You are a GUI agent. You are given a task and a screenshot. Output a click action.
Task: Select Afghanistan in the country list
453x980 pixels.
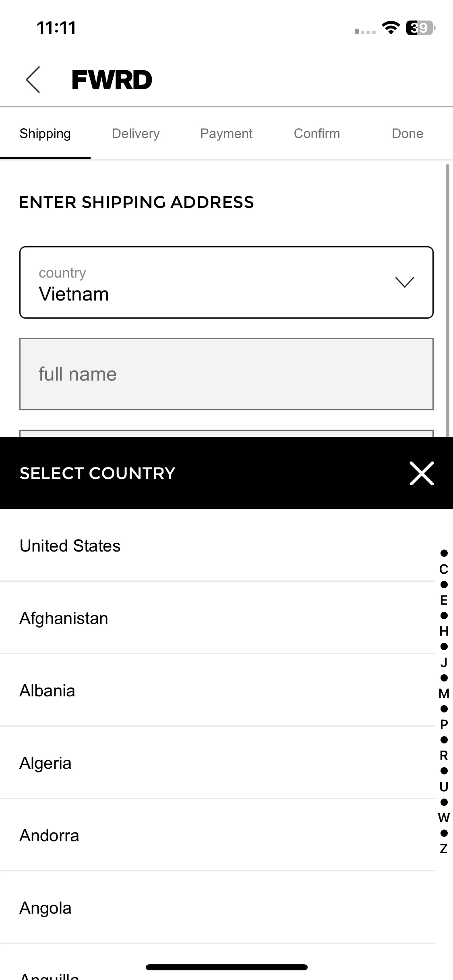(x=217, y=618)
